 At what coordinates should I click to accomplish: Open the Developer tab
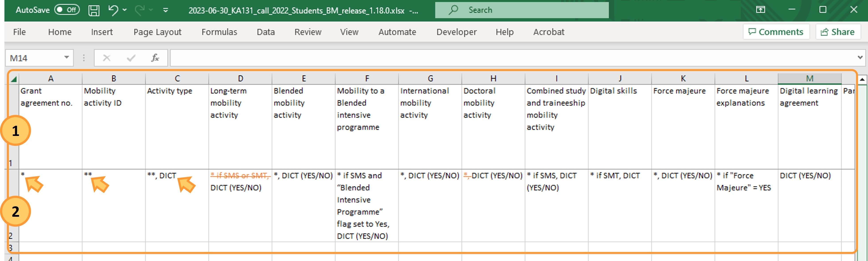[x=456, y=32]
